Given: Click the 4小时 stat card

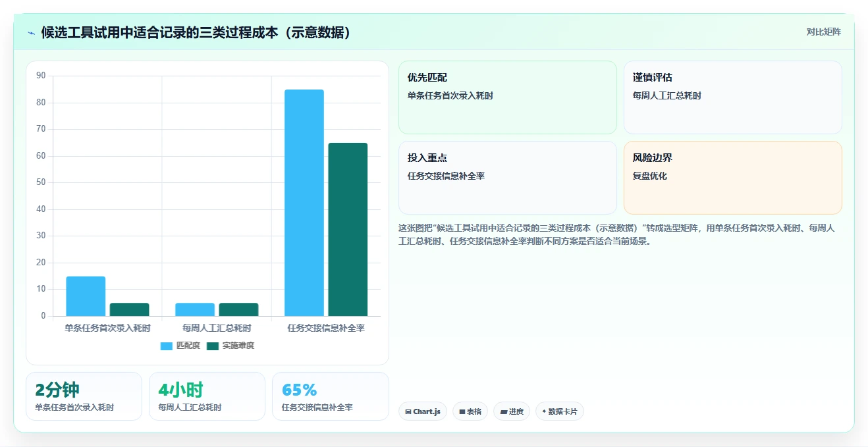Looking at the screenshot, I should (207, 396).
